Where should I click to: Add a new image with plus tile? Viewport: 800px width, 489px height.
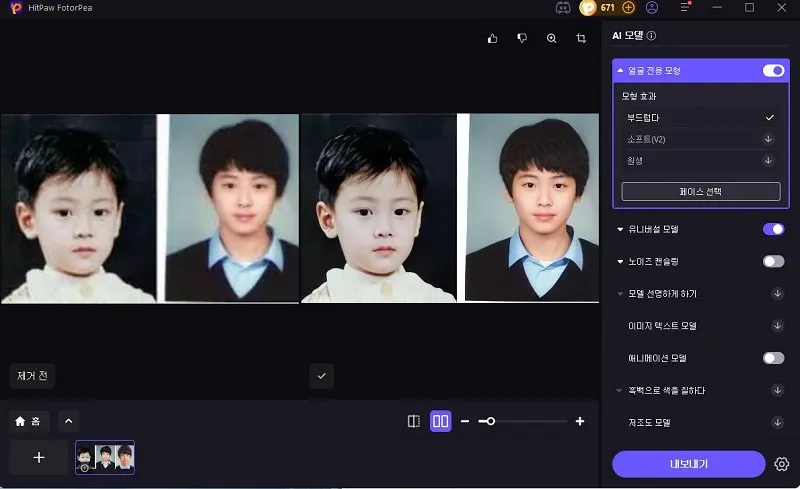[x=39, y=457]
